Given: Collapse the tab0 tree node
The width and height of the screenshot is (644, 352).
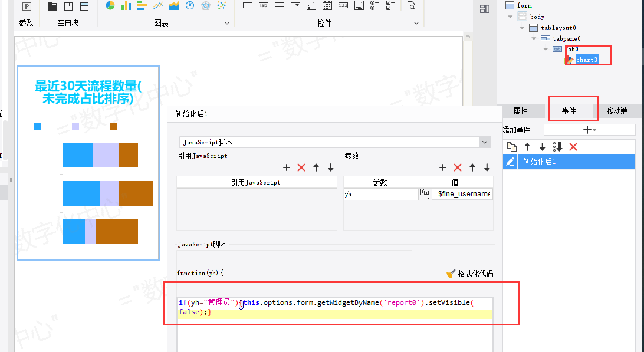Looking at the screenshot, I should click(x=546, y=50).
